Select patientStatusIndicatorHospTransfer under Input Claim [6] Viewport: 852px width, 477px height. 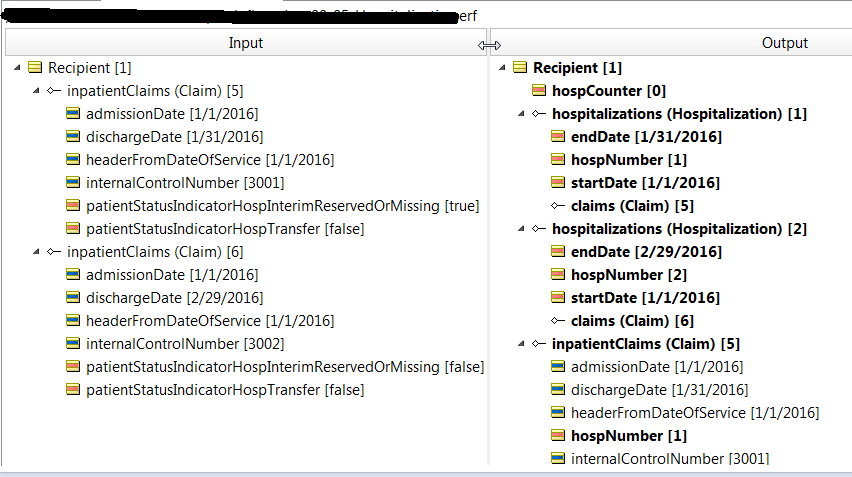click(x=225, y=390)
